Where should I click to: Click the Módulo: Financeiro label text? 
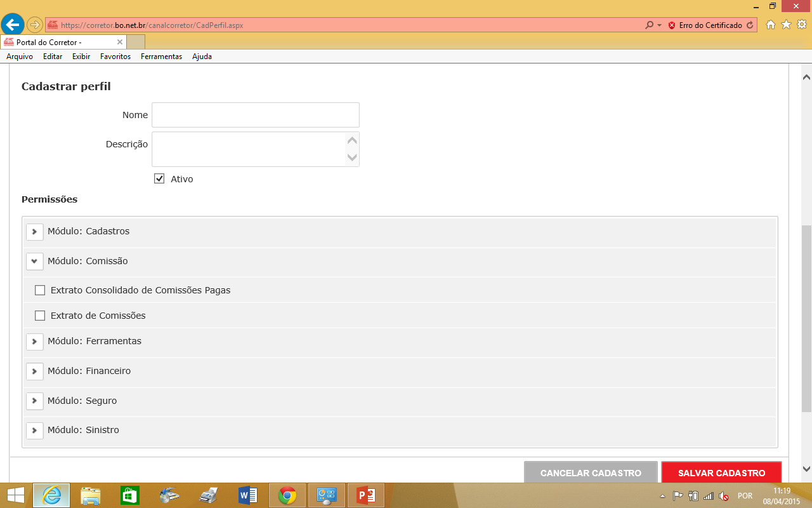click(x=89, y=371)
